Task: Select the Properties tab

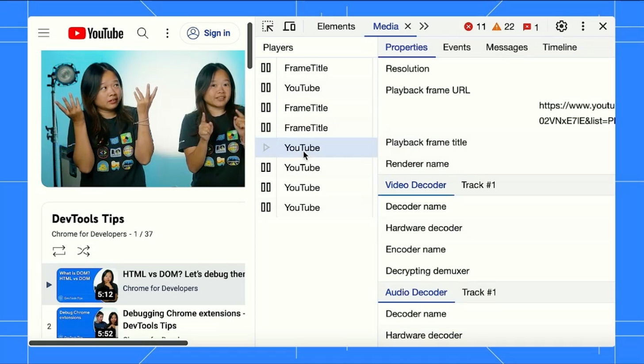Action: [x=406, y=47]
